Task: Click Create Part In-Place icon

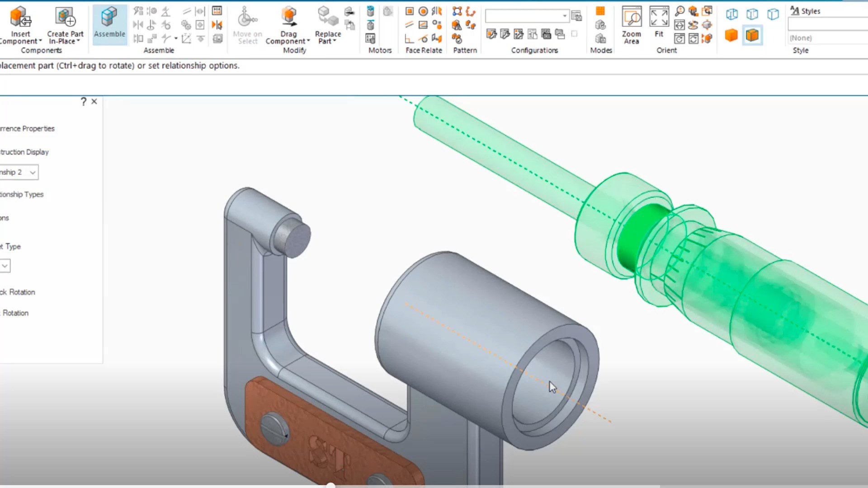Action: coord(65,17)
